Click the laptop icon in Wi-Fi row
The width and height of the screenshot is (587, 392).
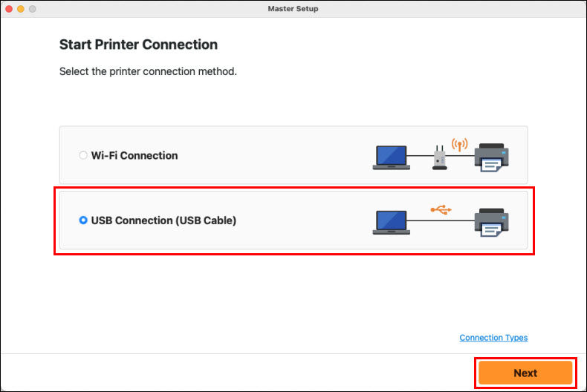391,157
